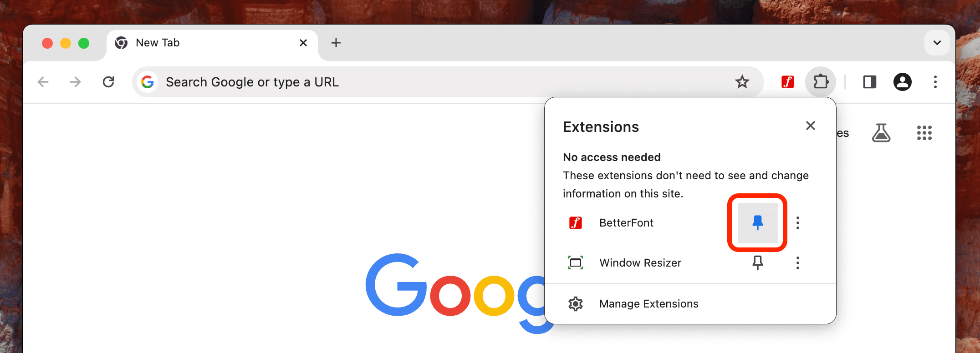The width and height of the screenshot is (980, 353).
Task: Close the Extensions popup
Action: [810, 126]
